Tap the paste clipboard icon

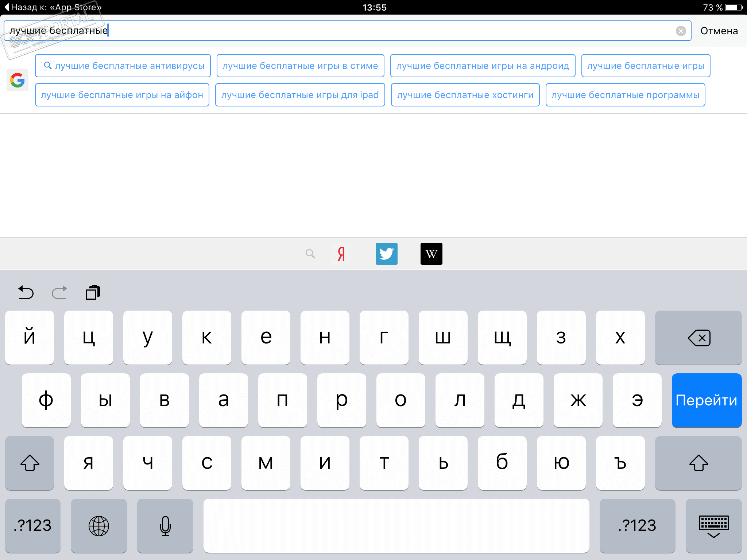point(93,292)
